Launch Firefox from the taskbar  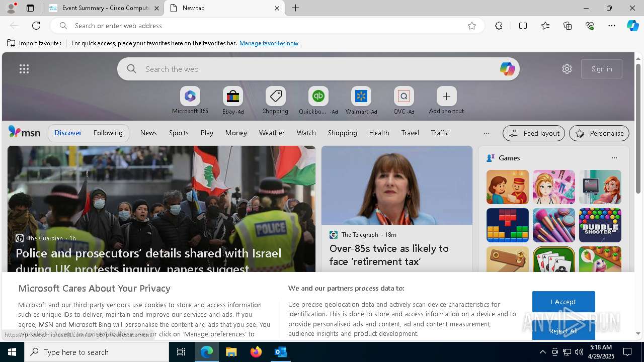[x=256, y=352]
